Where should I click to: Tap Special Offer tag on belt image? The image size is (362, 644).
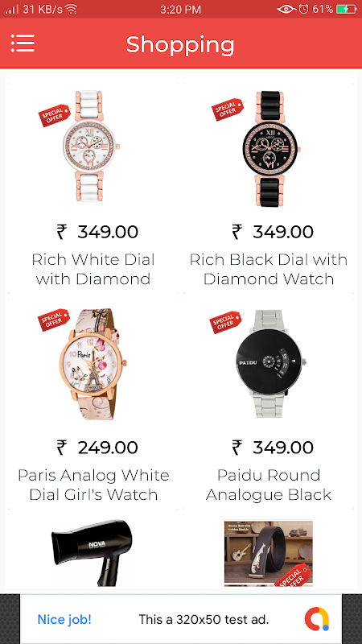(294, 576)
